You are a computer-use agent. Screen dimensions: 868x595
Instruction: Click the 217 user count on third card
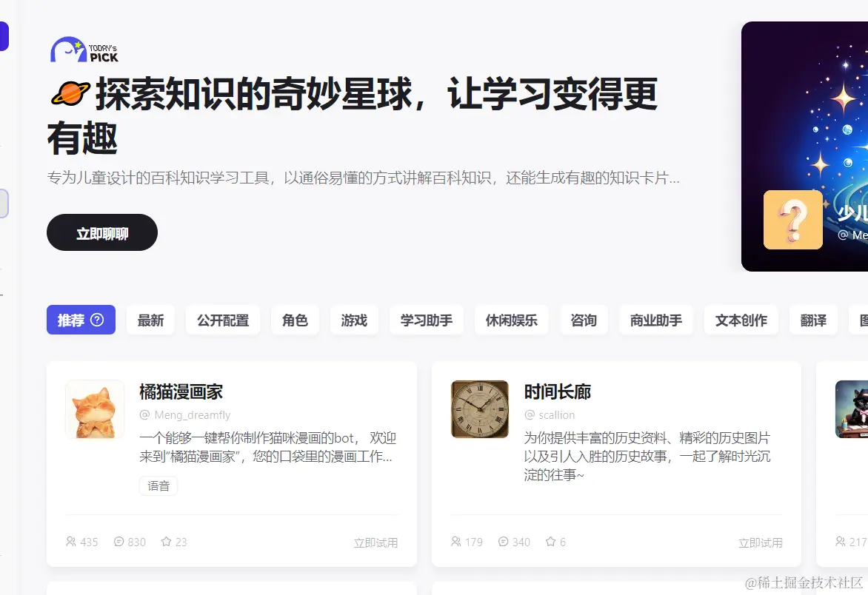pos(858,542)
